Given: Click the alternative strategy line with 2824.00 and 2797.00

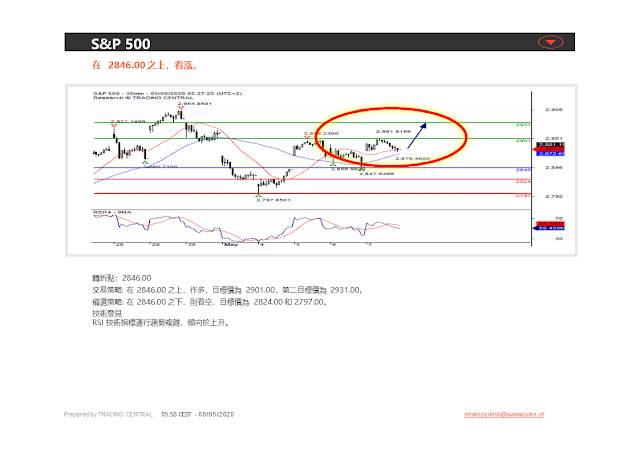Looking at the screenshot, I should click(210, 302).
